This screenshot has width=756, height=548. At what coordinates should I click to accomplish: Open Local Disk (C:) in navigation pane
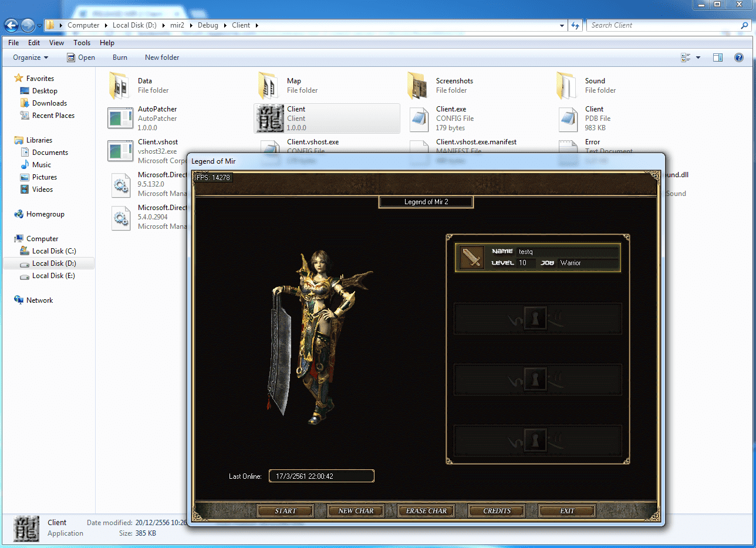[x=54, y=251]
